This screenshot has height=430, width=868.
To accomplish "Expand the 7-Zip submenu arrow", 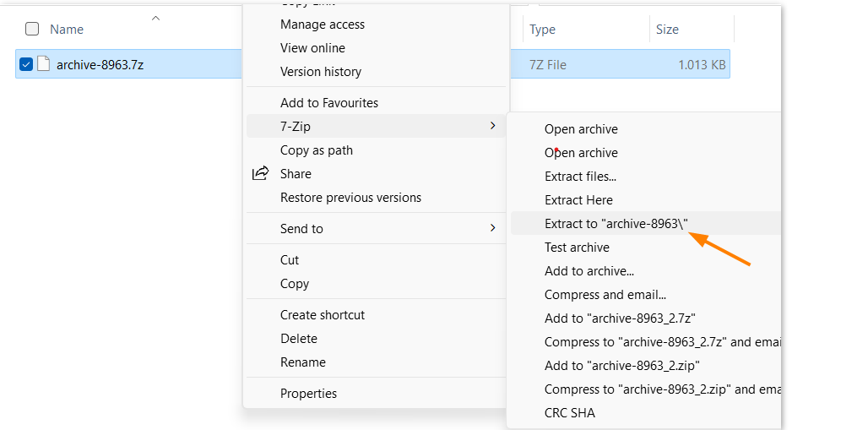I will 492,126.
